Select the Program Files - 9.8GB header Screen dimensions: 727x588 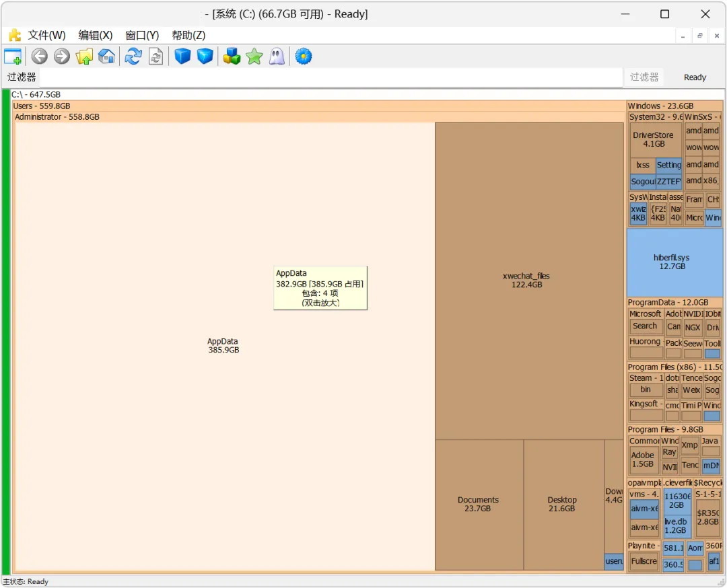[x=665, y=429]
